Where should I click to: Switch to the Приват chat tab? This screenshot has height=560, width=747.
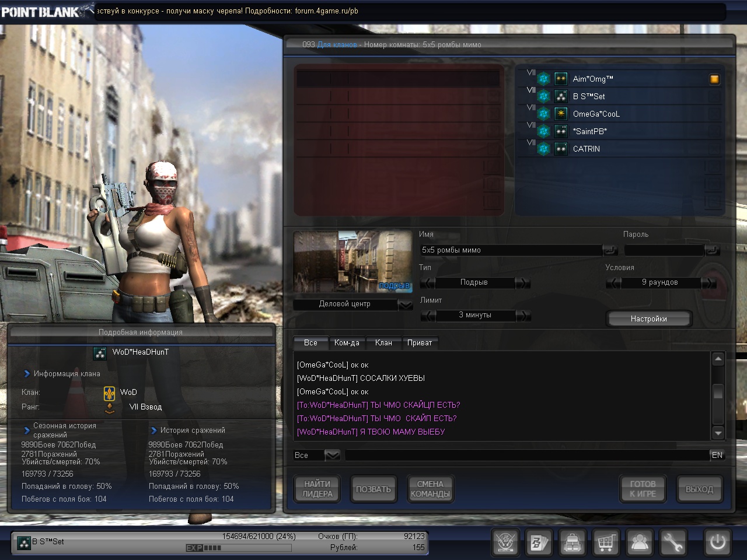tap(420, 343)
